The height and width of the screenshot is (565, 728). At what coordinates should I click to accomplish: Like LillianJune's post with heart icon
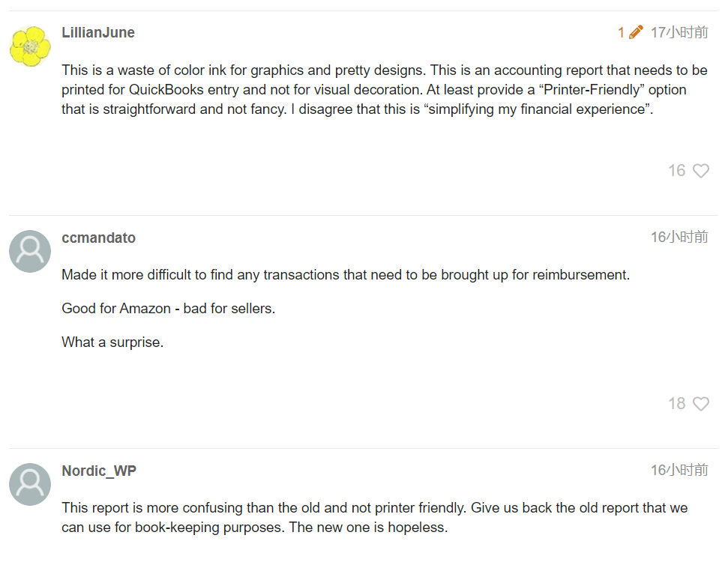[701, 171]
